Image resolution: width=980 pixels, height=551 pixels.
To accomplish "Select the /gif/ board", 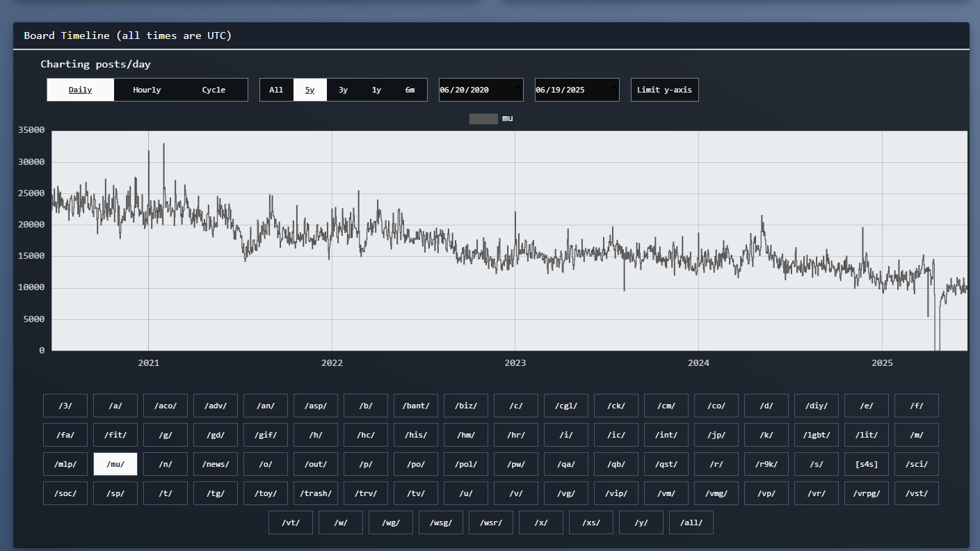I will (266, 435).
